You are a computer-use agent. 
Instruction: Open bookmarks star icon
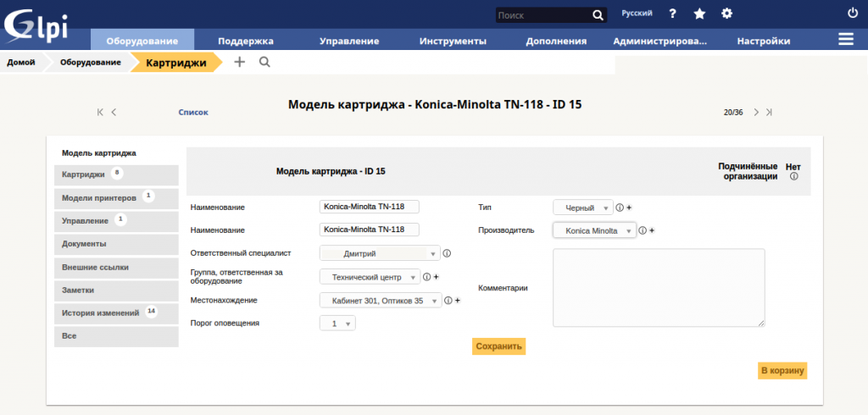(699, 14)
